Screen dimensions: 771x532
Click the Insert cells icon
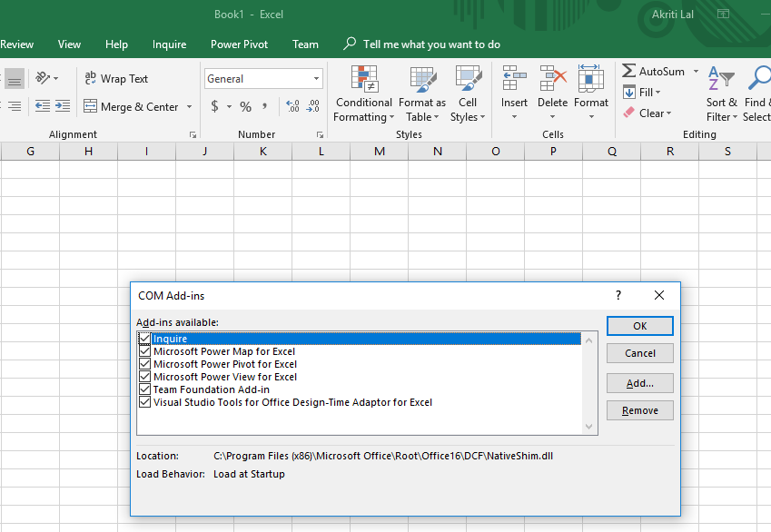pyautogui.click(x=514, y=80)
